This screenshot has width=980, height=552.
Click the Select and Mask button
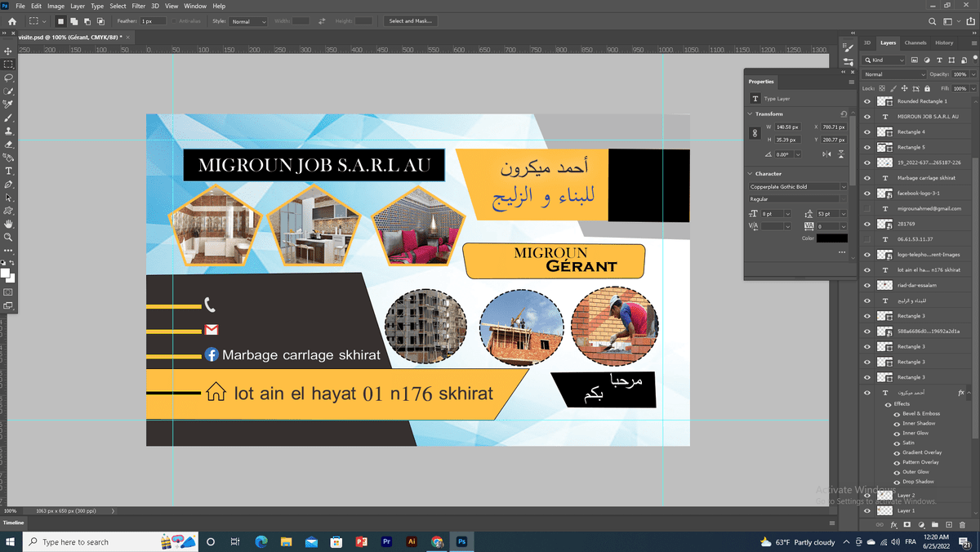coord(410,20)
